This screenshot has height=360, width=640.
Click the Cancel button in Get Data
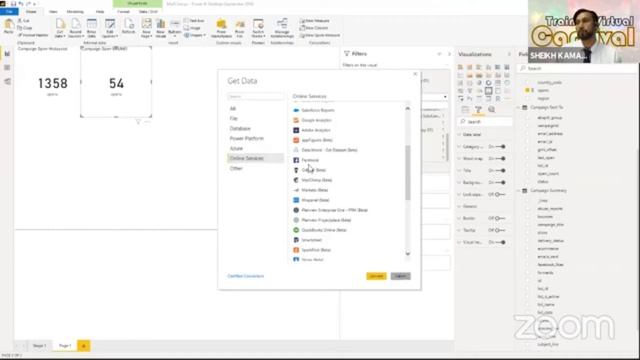click(400, 276)
